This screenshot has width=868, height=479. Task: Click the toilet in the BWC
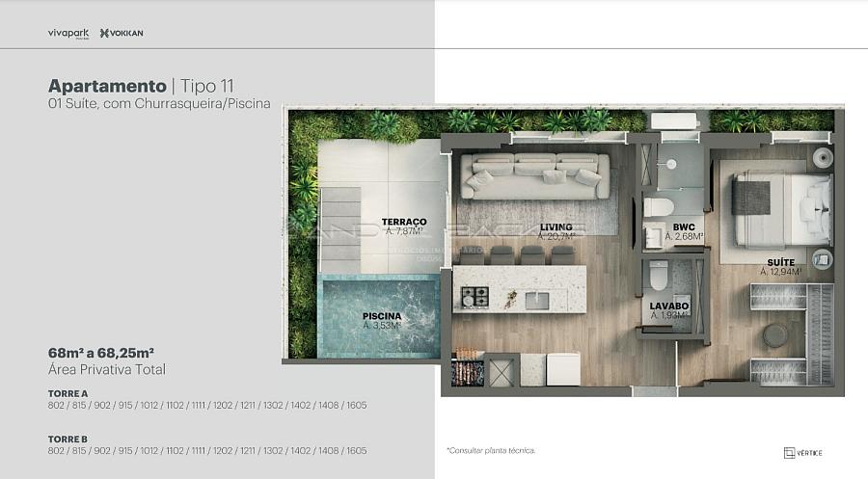pos(659,206)
